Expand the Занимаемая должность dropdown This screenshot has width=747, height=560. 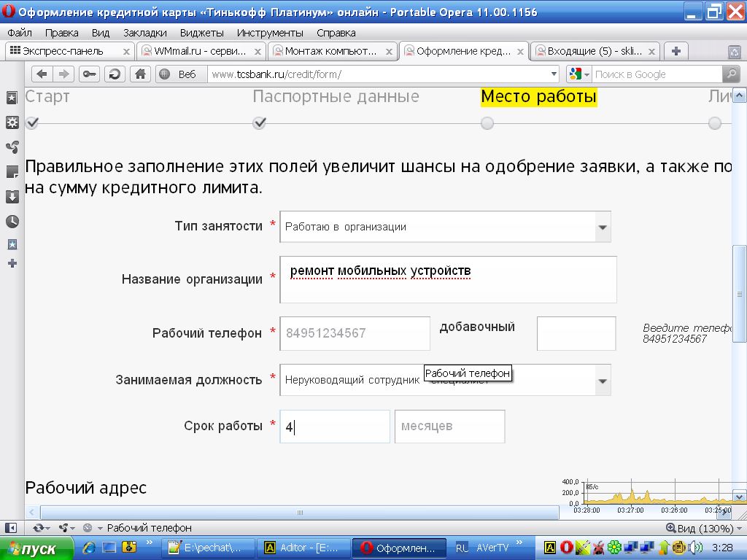tap(602, 381)
